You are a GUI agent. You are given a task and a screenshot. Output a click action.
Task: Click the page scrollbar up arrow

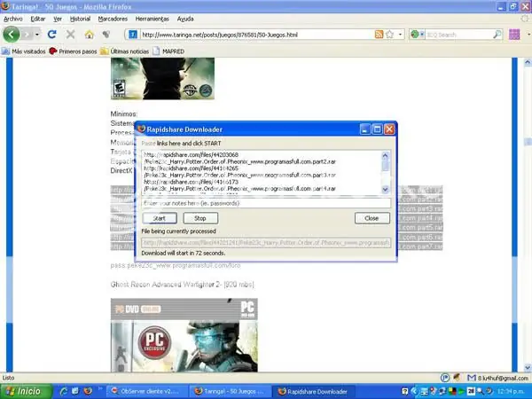[528, 62]
